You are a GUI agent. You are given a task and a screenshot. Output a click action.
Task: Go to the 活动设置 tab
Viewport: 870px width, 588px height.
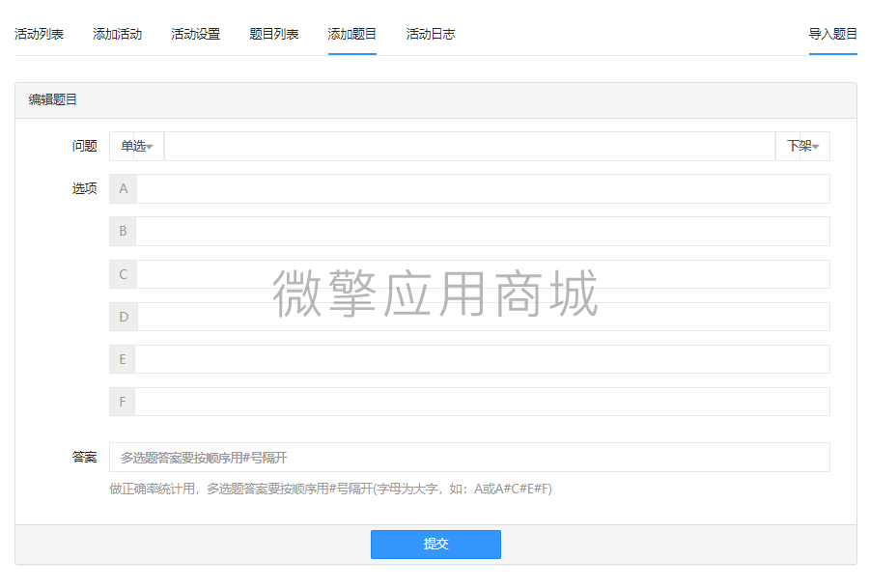pos(195,35)
